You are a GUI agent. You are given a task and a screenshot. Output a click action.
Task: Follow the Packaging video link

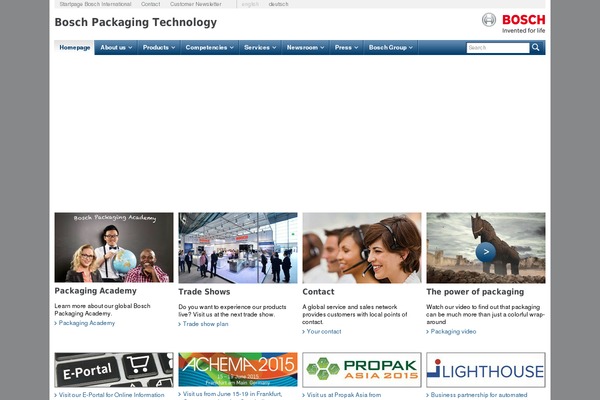(451, 331)
